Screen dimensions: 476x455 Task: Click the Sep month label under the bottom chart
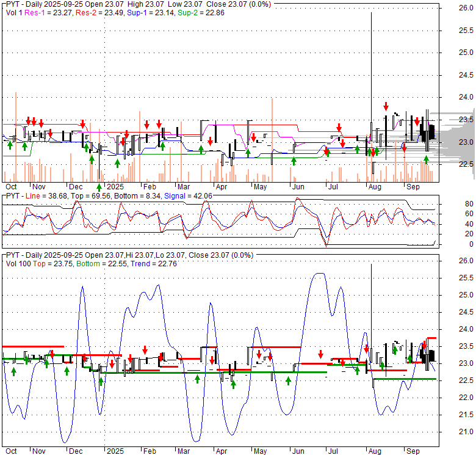pos(413,451)
